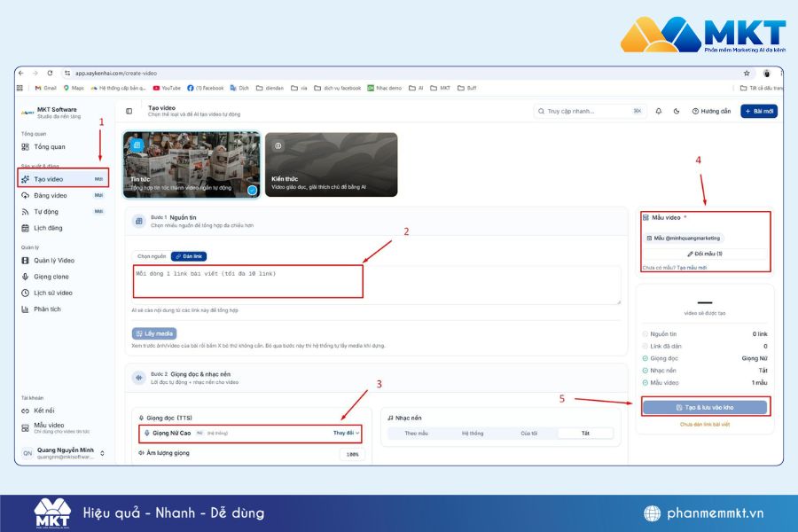Click the Bài mới button
Screen dimensions: 798x532
point(759,111)
